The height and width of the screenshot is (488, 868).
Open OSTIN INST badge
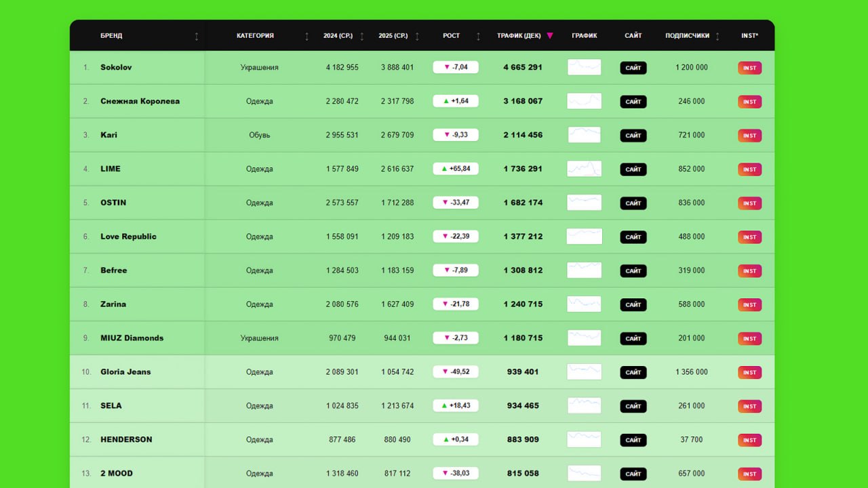click(749, 203)
